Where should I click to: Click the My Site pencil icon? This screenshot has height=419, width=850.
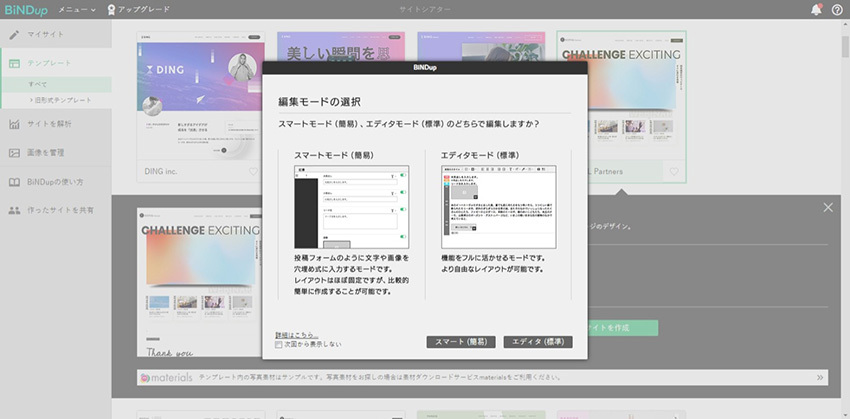[15, 34]
